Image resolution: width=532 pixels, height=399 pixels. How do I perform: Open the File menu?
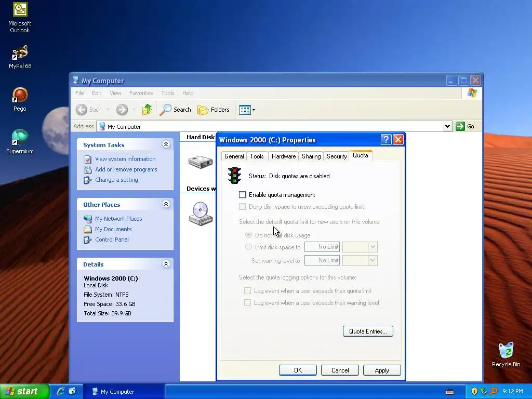pyautogui.click(x=79, y=93)
